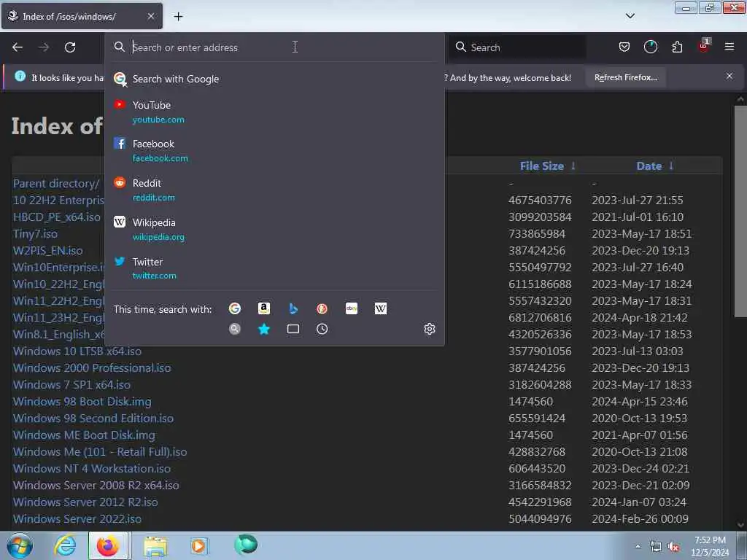Viewport: 747px width, 560px height.
Task: Open W2PIS_EN.iso link
Action: pyautogui.click(x=47, y=251)
